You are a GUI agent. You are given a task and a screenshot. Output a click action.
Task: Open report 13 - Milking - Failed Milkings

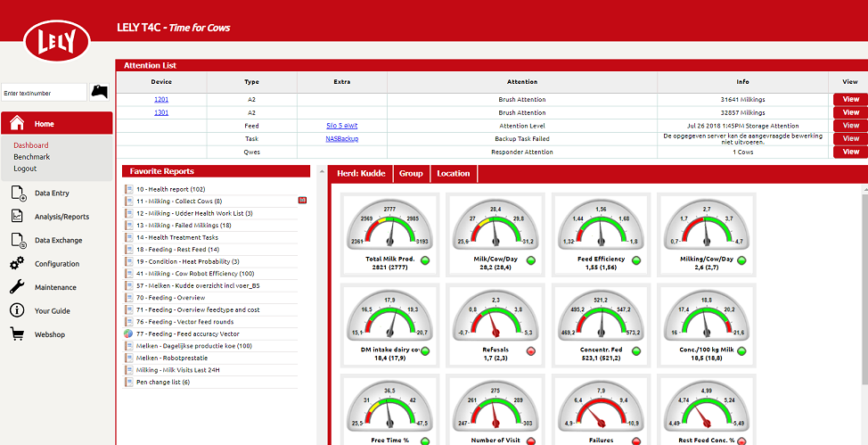pos(184,226)
